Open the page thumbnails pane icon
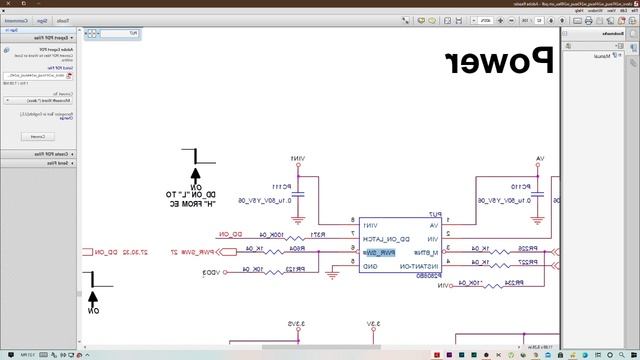This screenshot has height=360, width=640. pyautogui.click(x=633, y=34)
